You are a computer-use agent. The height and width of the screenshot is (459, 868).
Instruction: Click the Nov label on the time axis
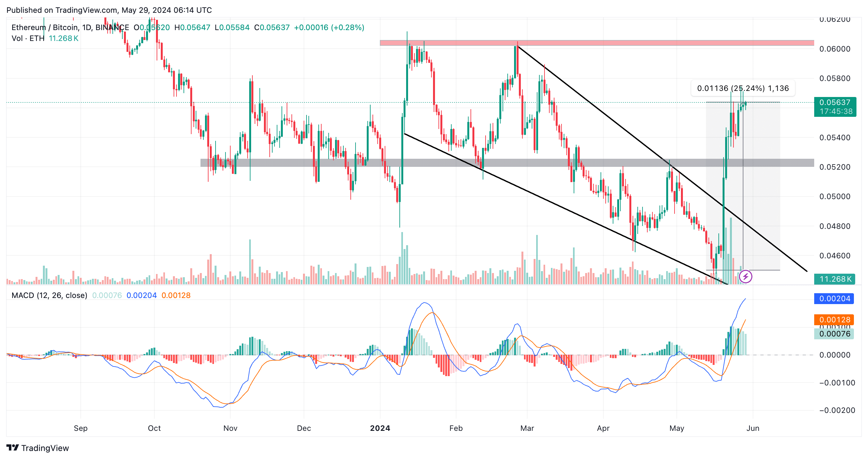pos(231,428)
